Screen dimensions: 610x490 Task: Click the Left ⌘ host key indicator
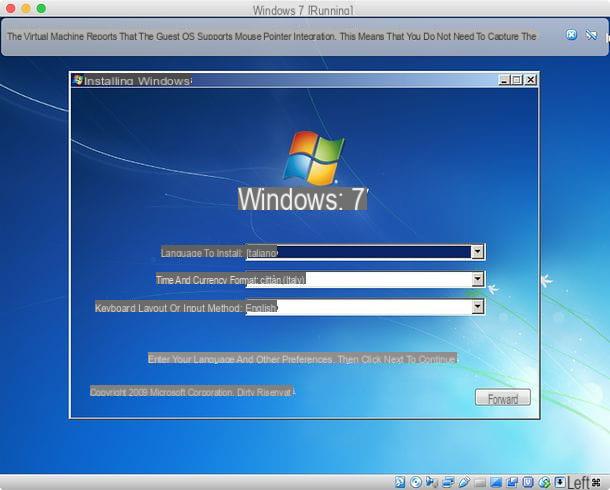point(584,483)
